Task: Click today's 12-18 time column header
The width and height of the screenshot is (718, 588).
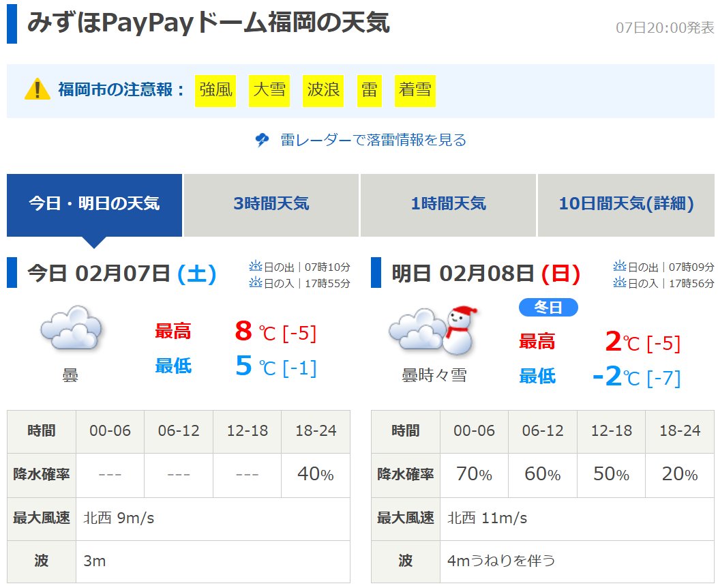Action: (248, 431)
